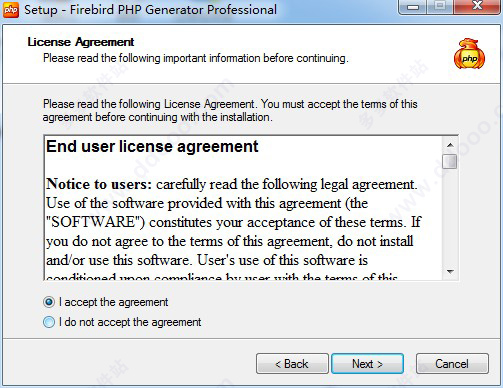
Task: Click the php firebird logo in header
Action: (x=469, y=54)
